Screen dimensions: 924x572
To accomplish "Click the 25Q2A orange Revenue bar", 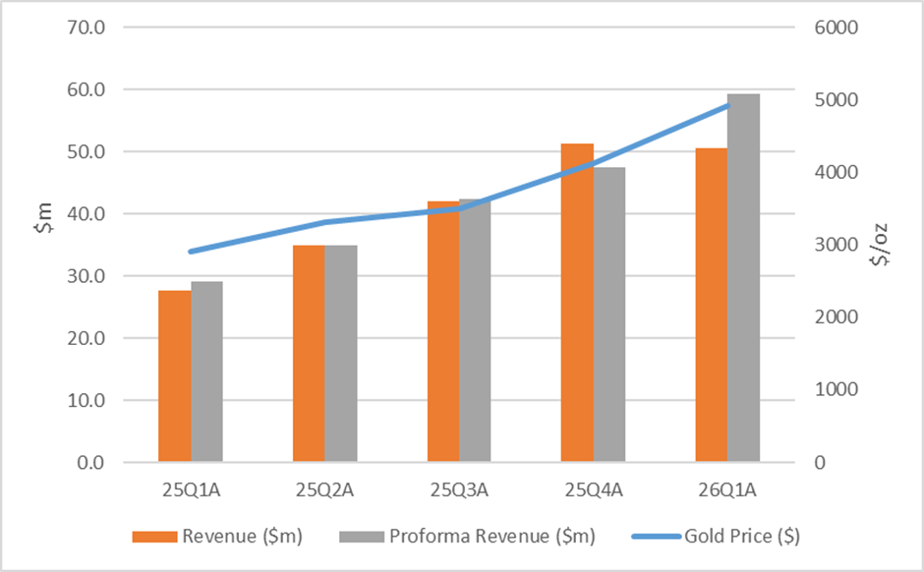I will (x=309, y=354).
